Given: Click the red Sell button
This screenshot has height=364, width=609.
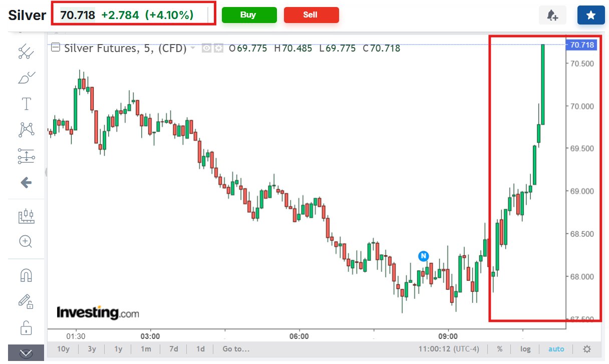Looking at the screenshot, I should click(x=311, y=15).
